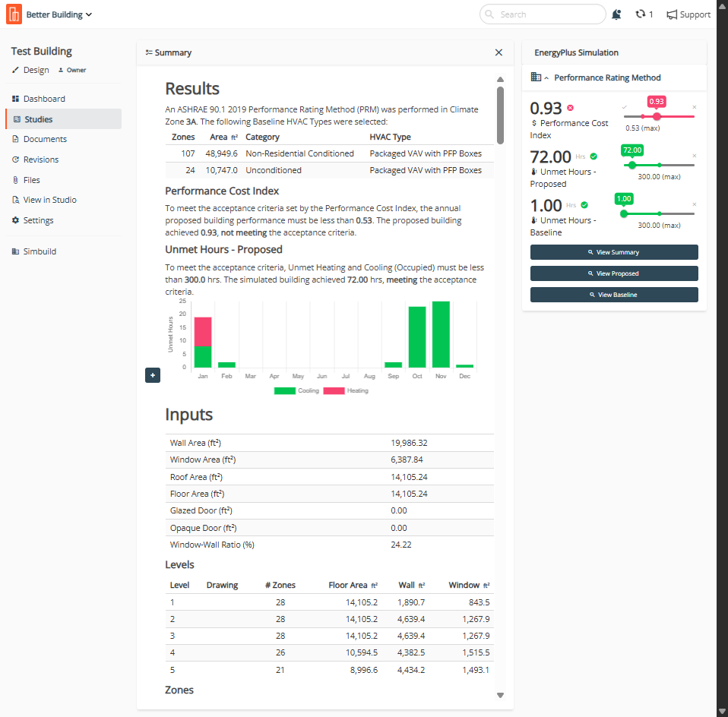Click the Dashboard grid icon
The width and height of the screenshot is (728, 717).
(15, 99)
